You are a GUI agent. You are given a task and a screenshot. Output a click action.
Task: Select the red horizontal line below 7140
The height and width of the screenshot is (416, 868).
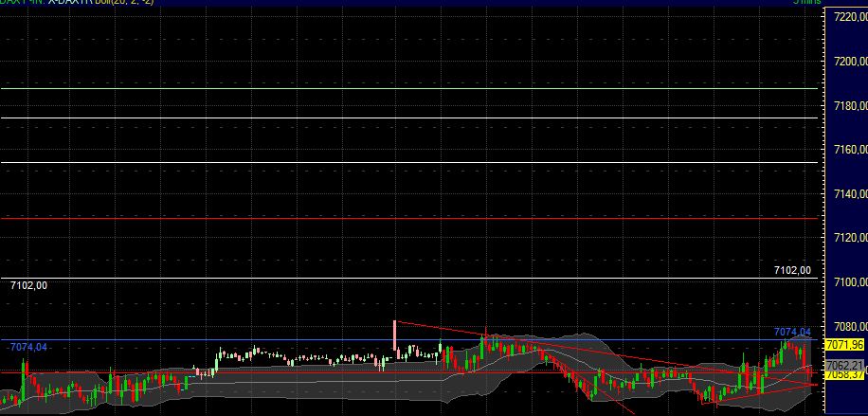[x=409, y=218]
